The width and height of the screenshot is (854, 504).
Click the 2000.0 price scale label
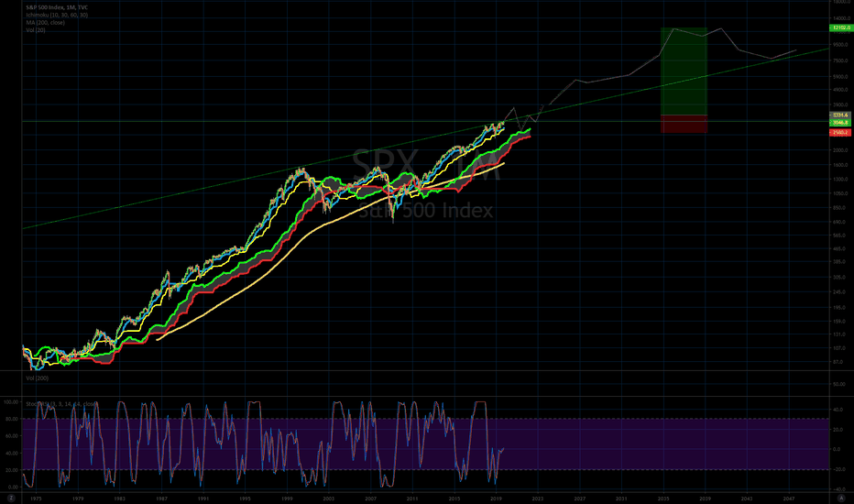840,150
